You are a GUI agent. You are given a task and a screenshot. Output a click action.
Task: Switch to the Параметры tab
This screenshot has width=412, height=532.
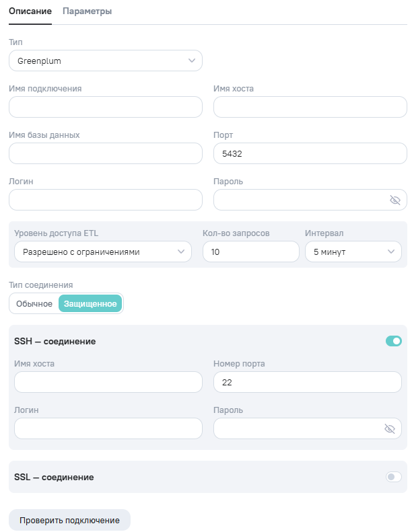click(87, 11)
